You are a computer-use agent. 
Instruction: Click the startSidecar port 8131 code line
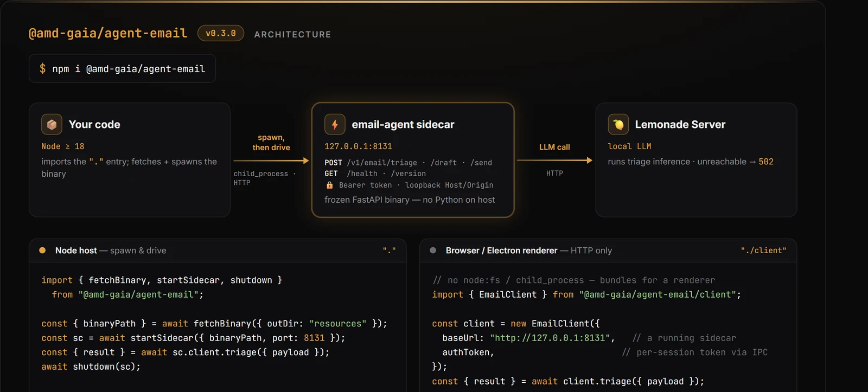click(x=193, y=338)
